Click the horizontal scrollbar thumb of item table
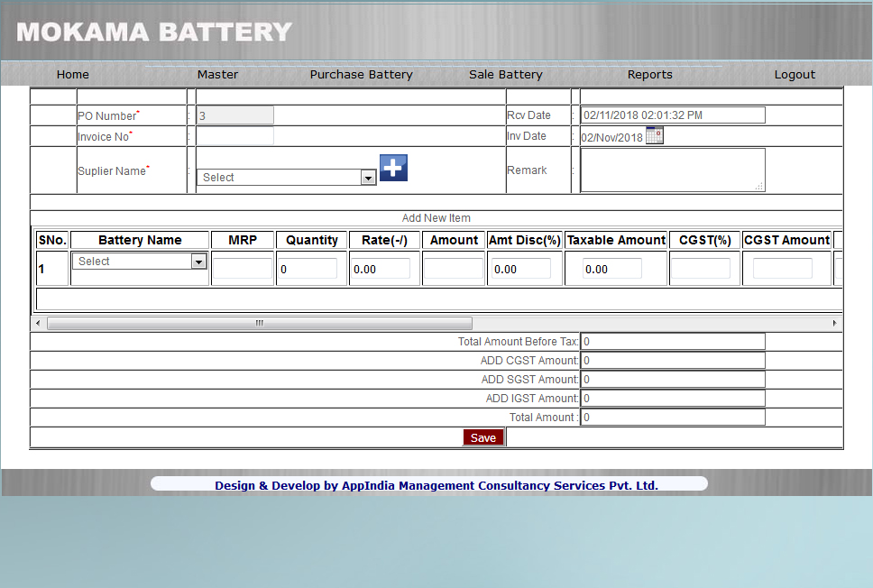This screenshot has height=588, width=873. (260, 323)
